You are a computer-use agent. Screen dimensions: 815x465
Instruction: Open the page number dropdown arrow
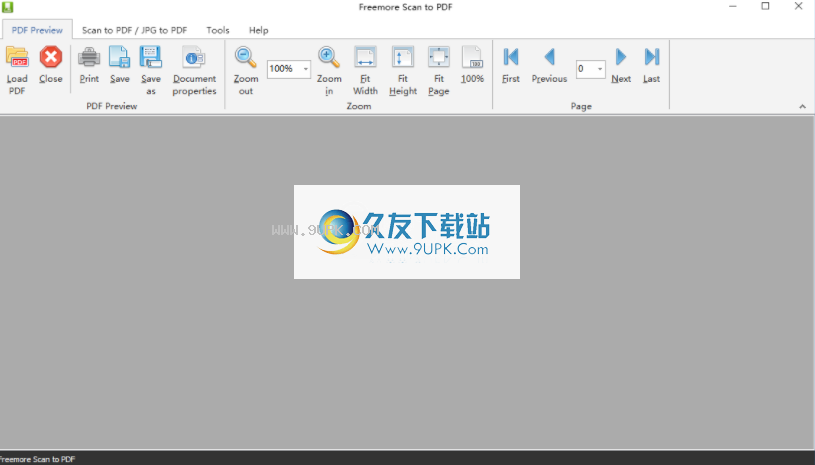600,69
